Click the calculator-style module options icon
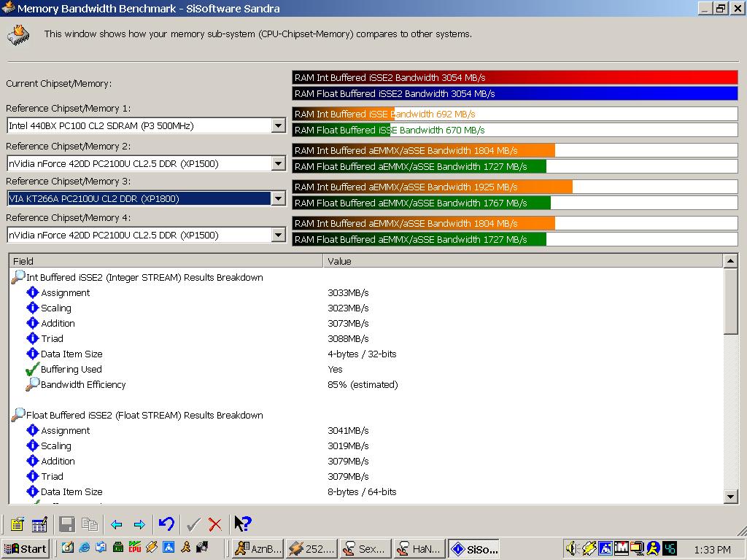Image resolution: width=747 pixels, height=560 pixels. point(39,524)
